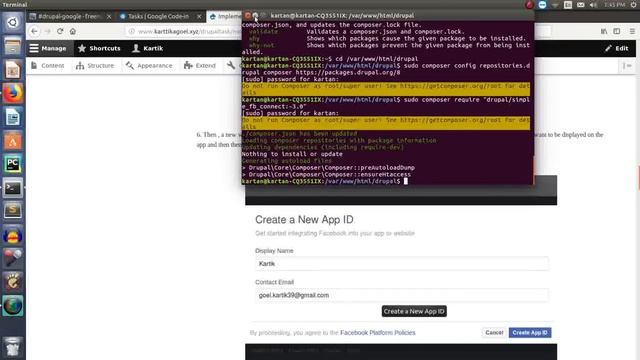The height and width of the screenshot is (360, 640).
Task: Launch PyCharm from the dock
Action: tap(13, 164)
